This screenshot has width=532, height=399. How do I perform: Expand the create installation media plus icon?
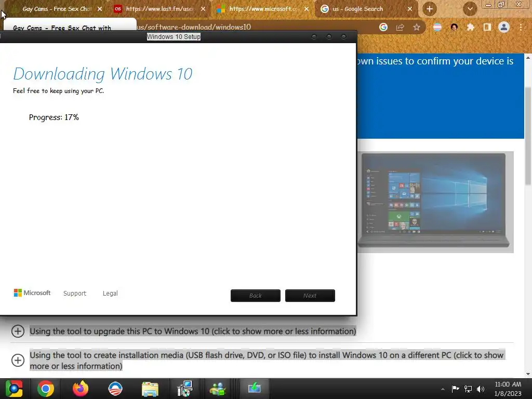point(18,361)
